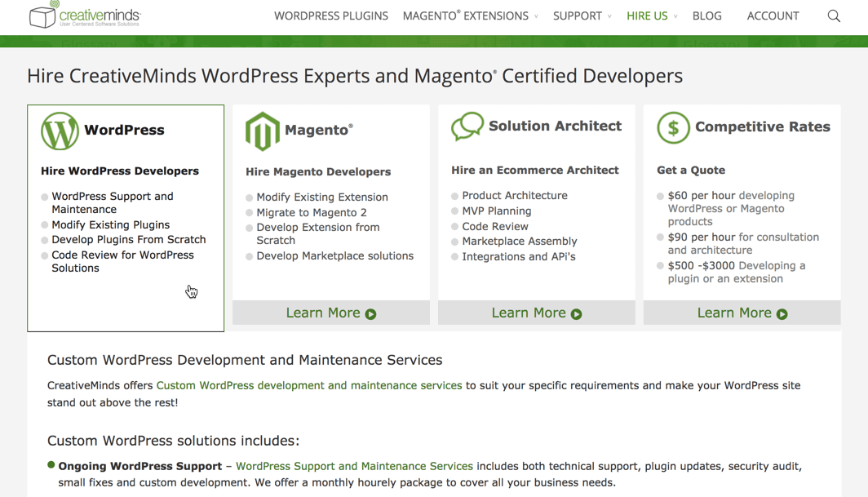Click the Migrate to Magento 2 item
The height and width of the screenshot is (497, 868).
pos(311,212)
